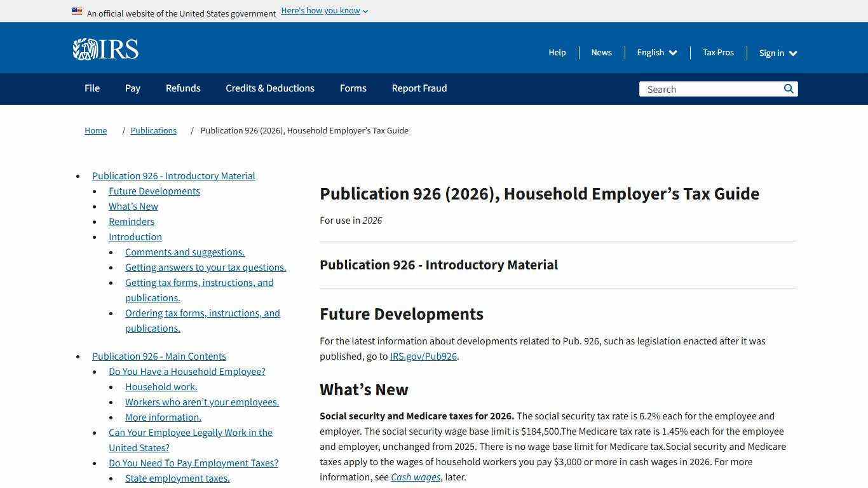Open the Credits & Deductions section

pos(269,88)
